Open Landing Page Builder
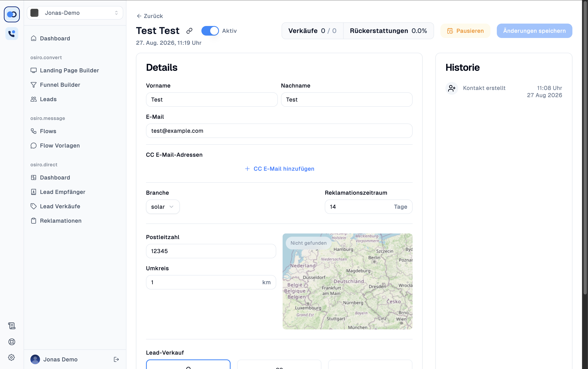 point(69,70)
